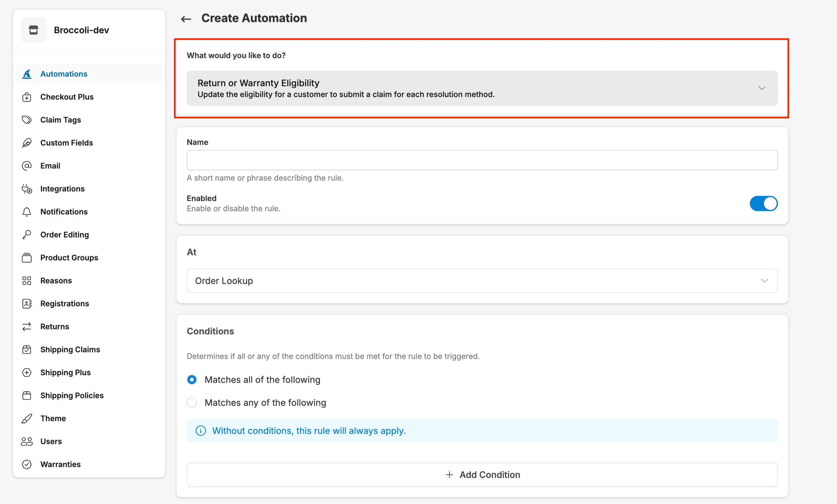The height and width of the screenshot is (504, 837).
Task: Switch to the Integrations section
Action: pyautogui.click(x=62, y=189)
